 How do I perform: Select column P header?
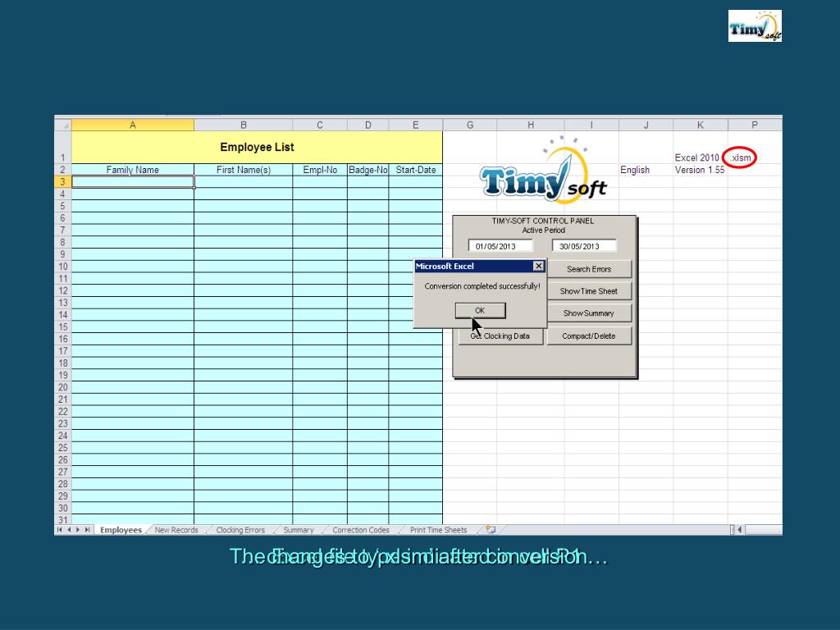coord(755,125)
